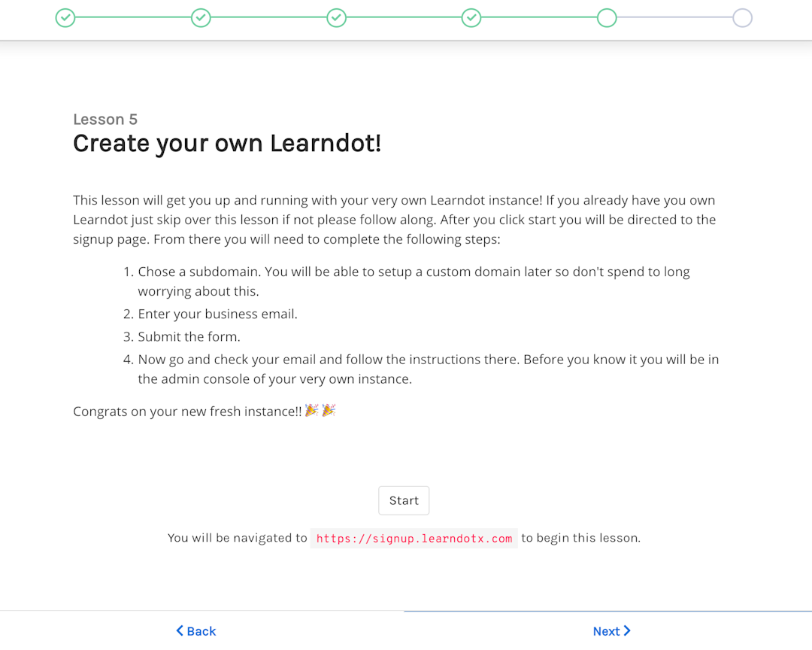Click the 'Chose a subdomain' list item

point(414,281)
